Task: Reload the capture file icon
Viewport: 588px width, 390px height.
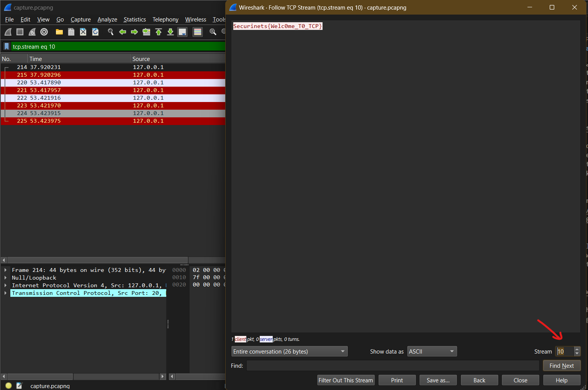Action: coord(95,32)
